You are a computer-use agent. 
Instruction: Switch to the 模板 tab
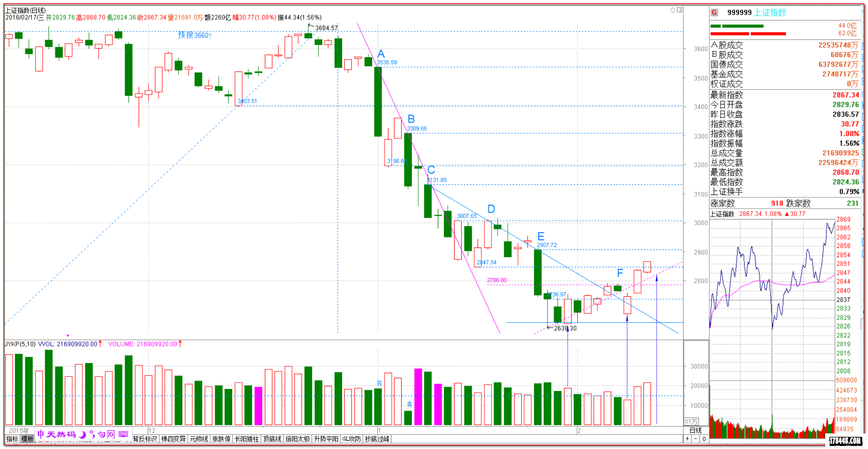point(27,439)
